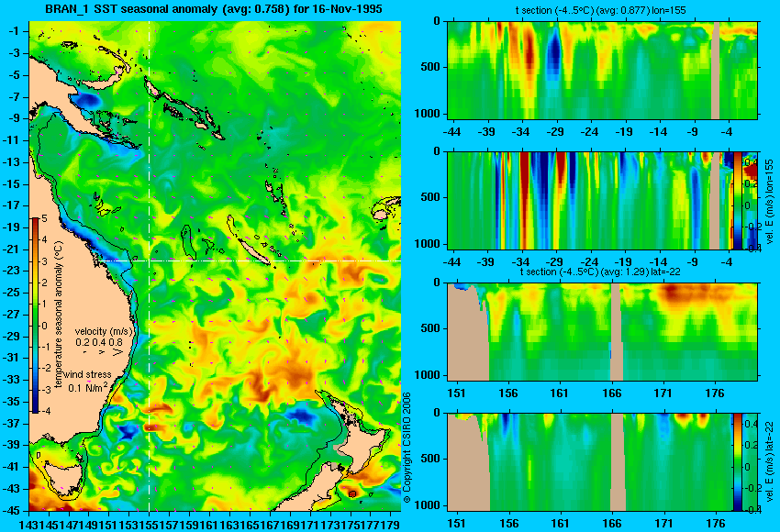Click the 'velocity (m/s)' legend label
This screenshot has height=532, width=780.
click(x=104, y=331)
